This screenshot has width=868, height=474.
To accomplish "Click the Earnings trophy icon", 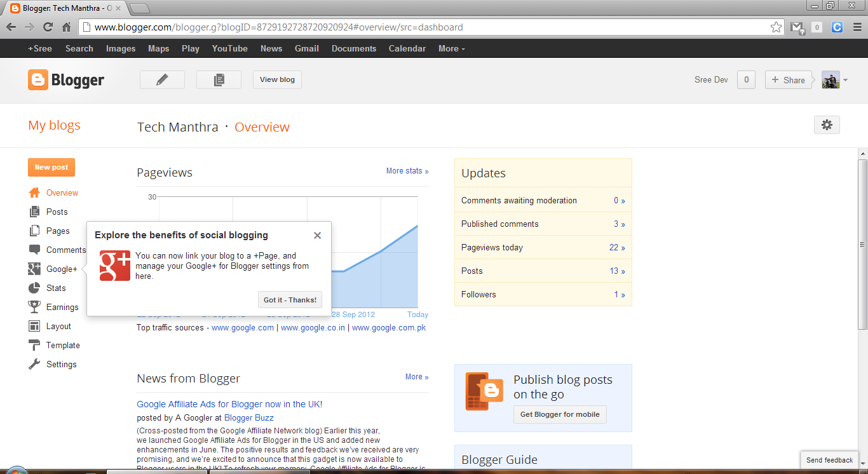I will click(x=34, y=307).
